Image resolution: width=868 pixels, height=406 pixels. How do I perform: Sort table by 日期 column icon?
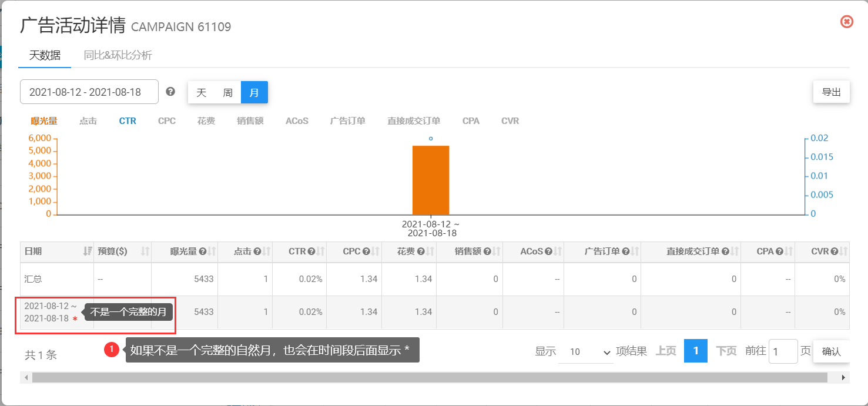pos(88,251)
